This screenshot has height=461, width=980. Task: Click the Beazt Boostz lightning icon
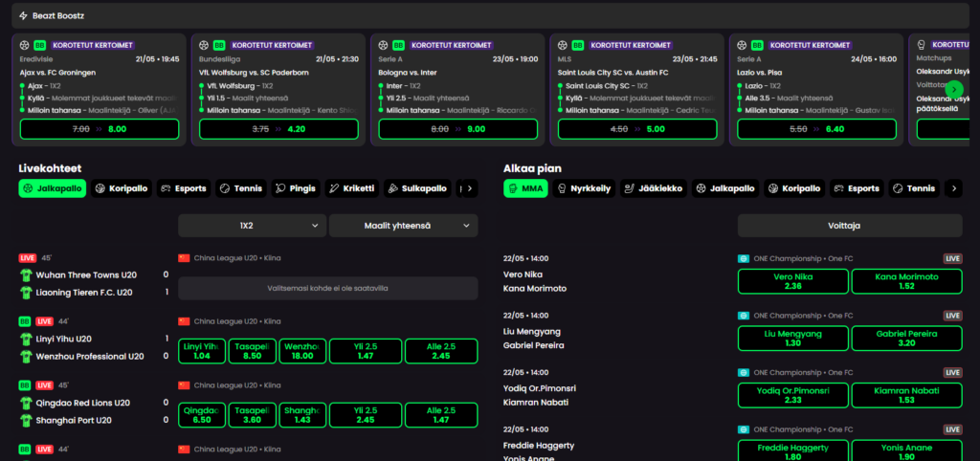tap(24, 15)
